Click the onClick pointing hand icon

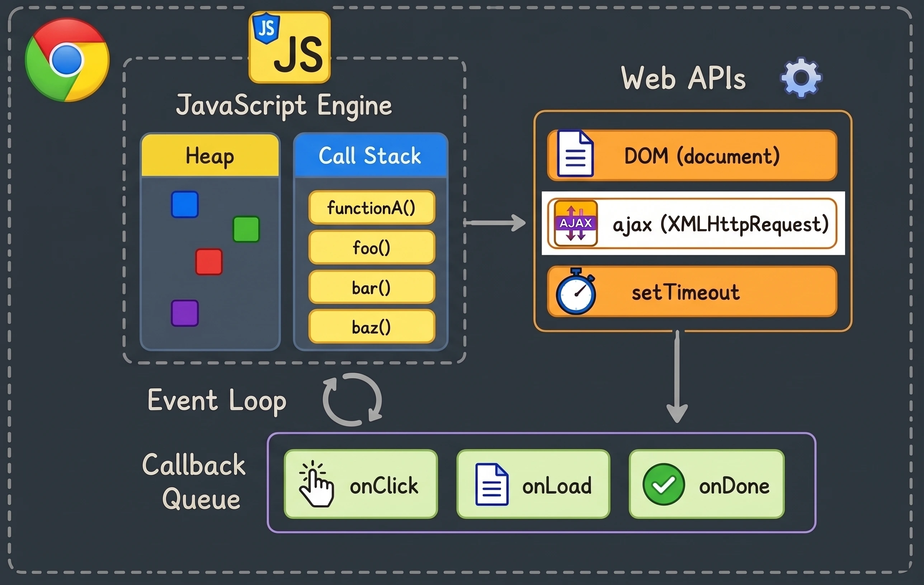point(316,484)
